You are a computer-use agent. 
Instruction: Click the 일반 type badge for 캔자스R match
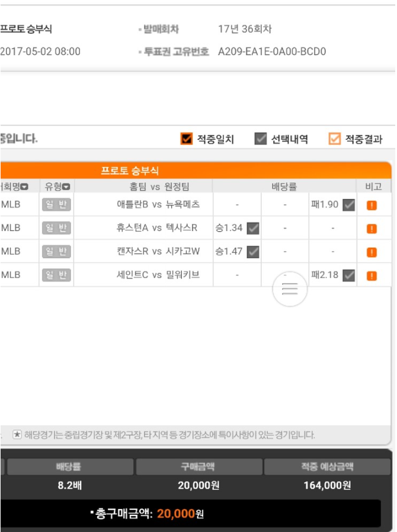coord(56,251)
